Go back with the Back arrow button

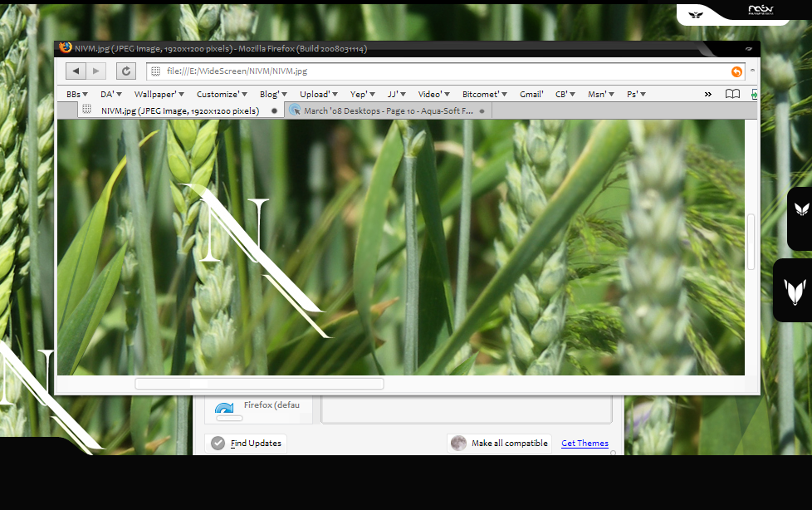click(x=76, y=71)
